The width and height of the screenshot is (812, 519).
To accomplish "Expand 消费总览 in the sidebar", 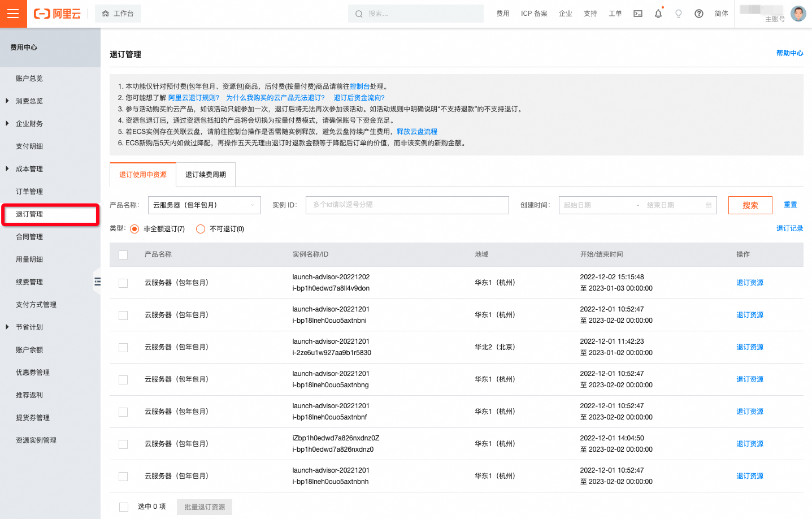I will click(7, 101).
